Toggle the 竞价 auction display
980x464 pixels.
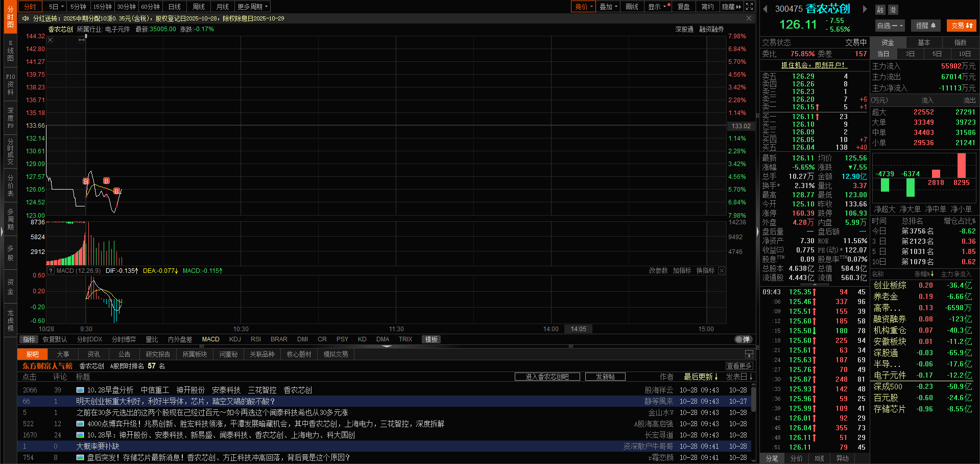coord(583,7)
